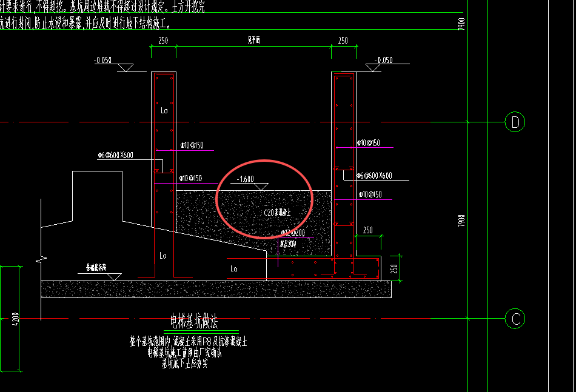Viewport: 576px width, 392px height.
Task: Select the 基础底标高 elevation label
Action: click(x=96, y=268)
